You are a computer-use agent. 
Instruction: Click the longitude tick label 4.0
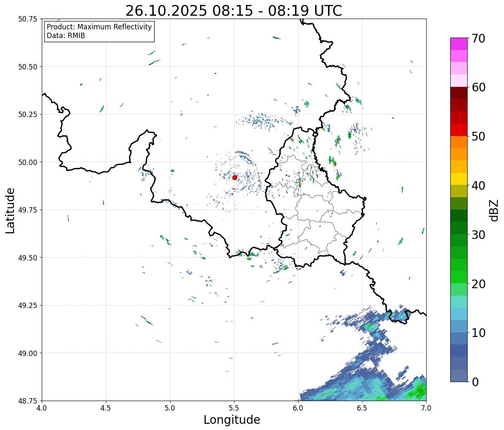click(x=42, y=408)
